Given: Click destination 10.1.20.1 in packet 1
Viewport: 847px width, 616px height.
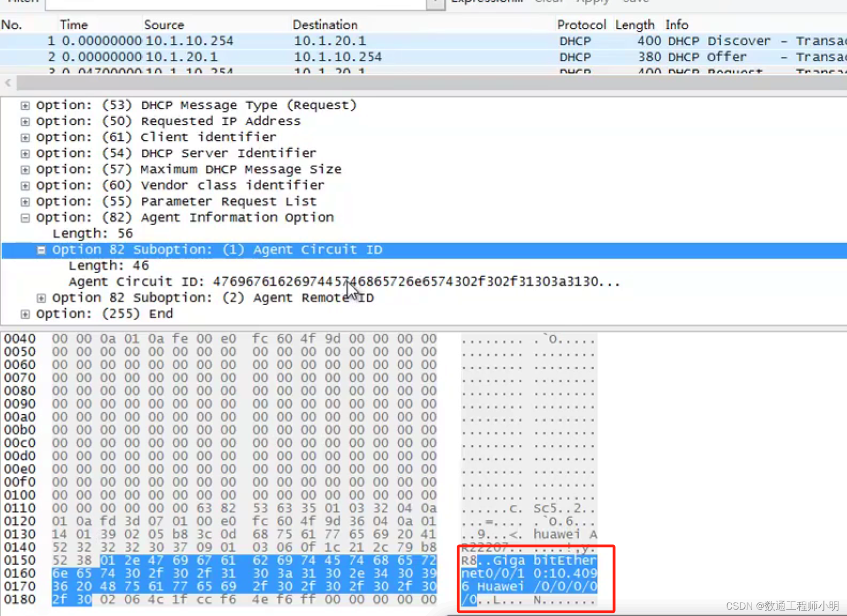Looking at the screenshot, I should pos(330,41).
